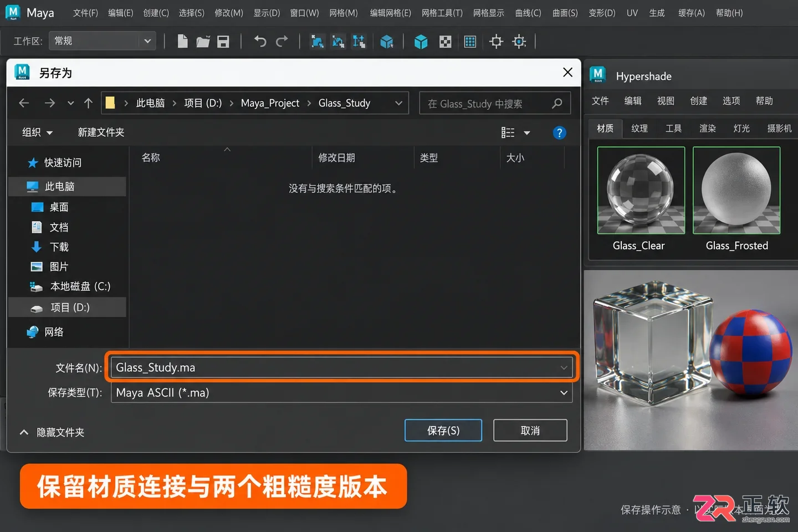
Task: Go forward in Save As dialog
Action: click(x=50, y=103)
